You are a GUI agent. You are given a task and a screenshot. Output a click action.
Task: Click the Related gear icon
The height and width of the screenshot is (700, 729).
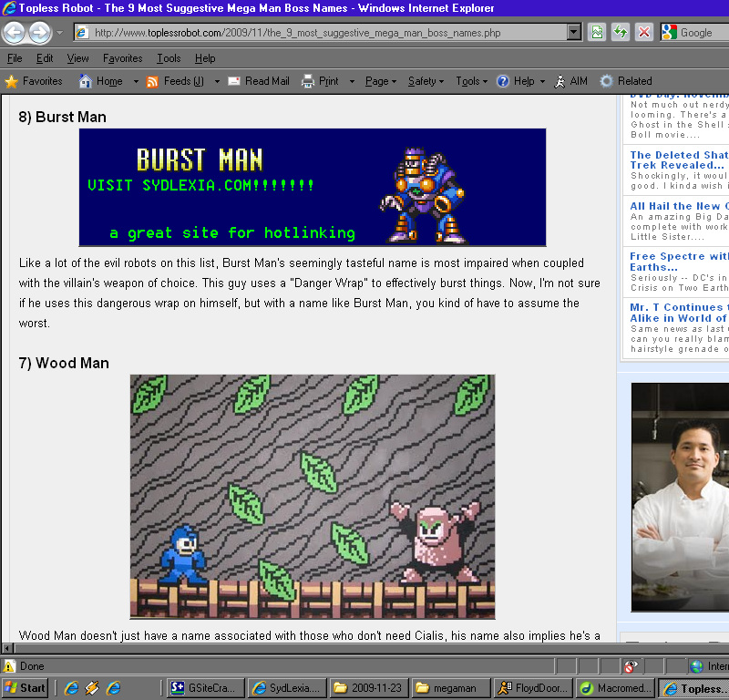(x=606, y=81)
